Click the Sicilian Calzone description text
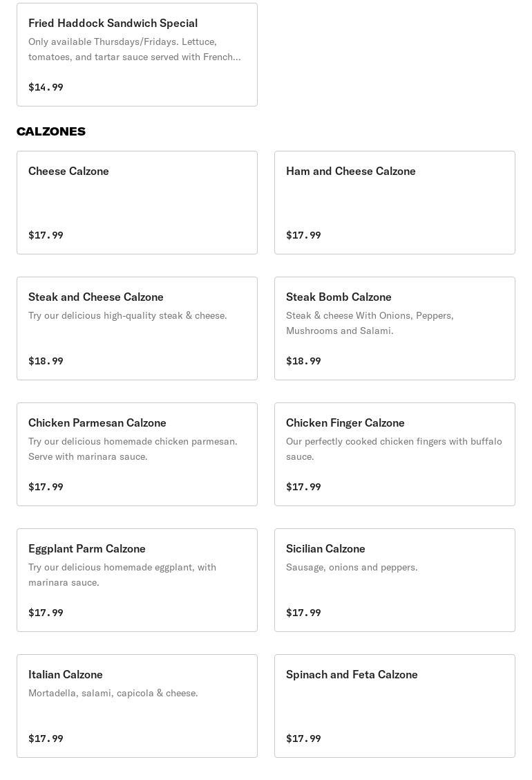 click(x=352, y=567)
